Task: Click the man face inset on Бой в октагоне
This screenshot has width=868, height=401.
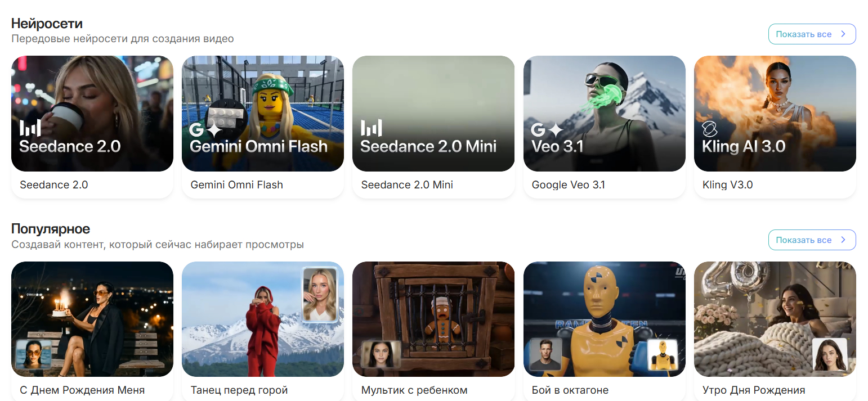Action: 545,354
